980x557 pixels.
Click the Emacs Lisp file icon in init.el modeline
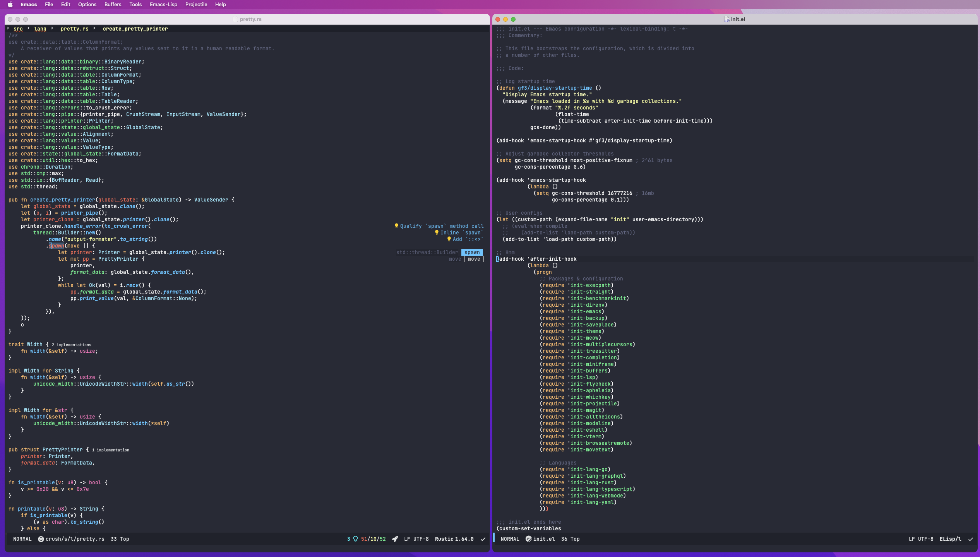coord(528,539)
